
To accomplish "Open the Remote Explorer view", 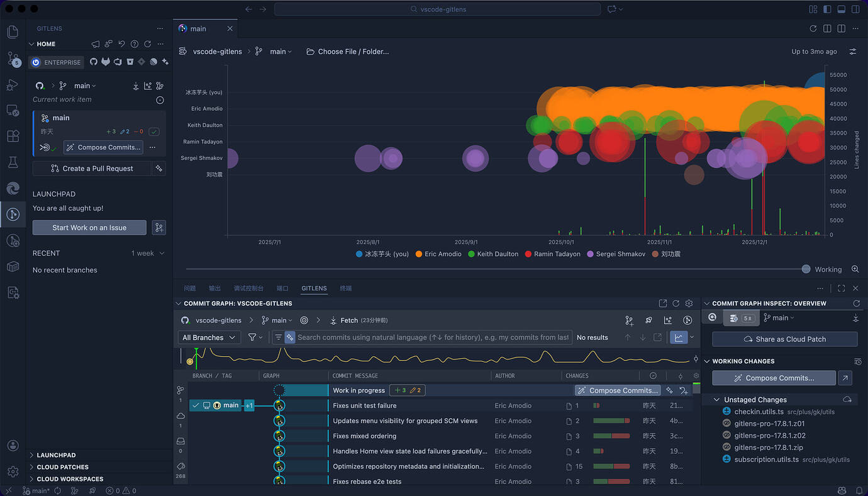I will coord(13,110).
